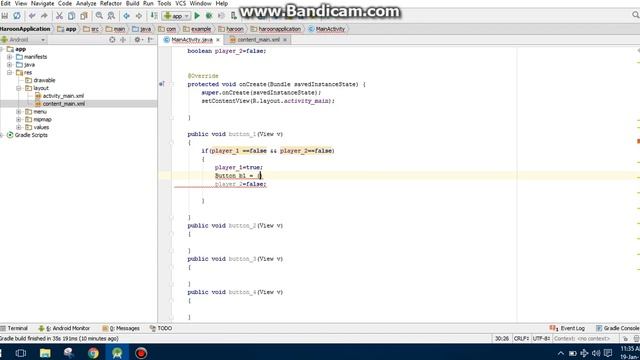Screen dimensions: 640x360
Task: Switch to the content_main.xml editor tab
Action: click(x=258, y=40)
